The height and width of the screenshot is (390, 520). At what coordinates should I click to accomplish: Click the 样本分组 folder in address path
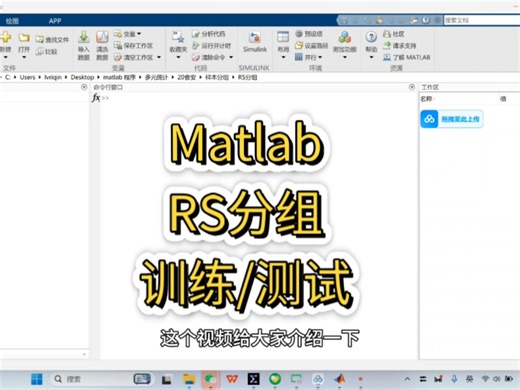coord(217,77)
